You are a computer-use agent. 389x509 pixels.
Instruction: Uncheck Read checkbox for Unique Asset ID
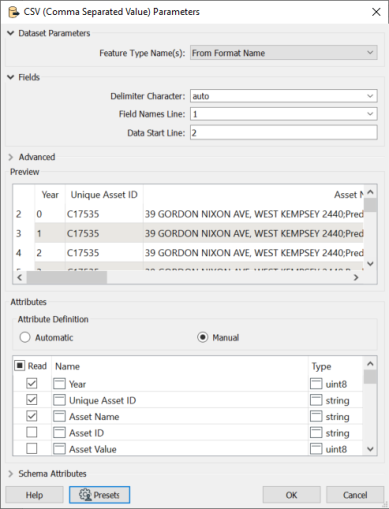click(32, 400)
